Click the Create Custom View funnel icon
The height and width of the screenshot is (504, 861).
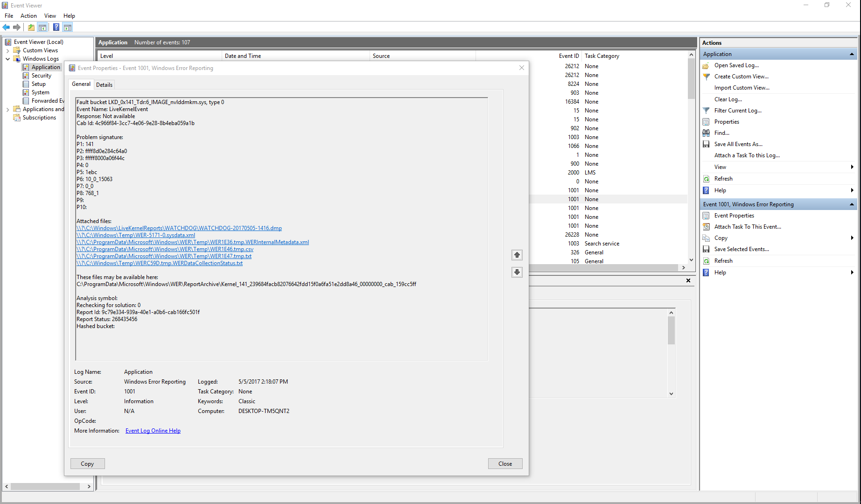point(707,77)
